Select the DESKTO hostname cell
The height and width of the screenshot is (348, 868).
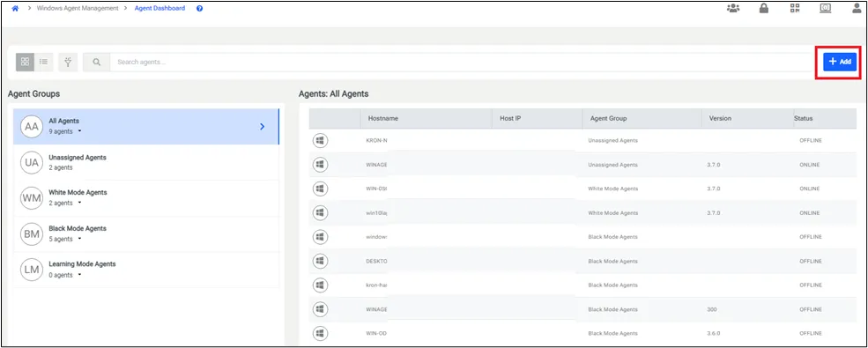376,261
